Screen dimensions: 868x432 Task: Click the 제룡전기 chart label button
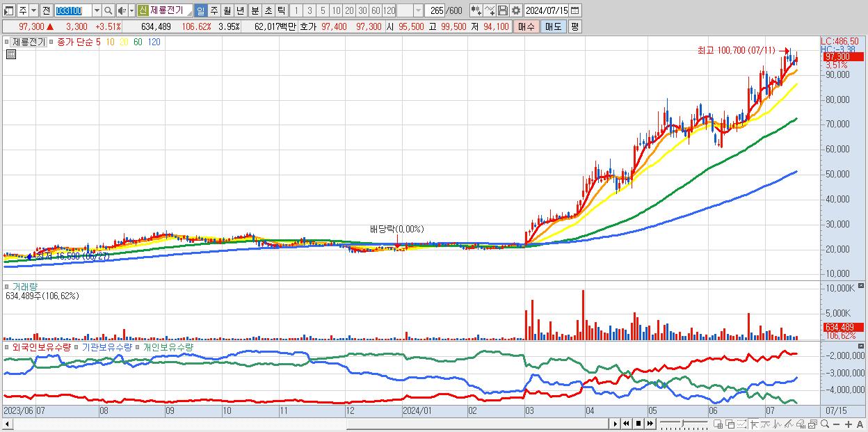coord(29,42)
